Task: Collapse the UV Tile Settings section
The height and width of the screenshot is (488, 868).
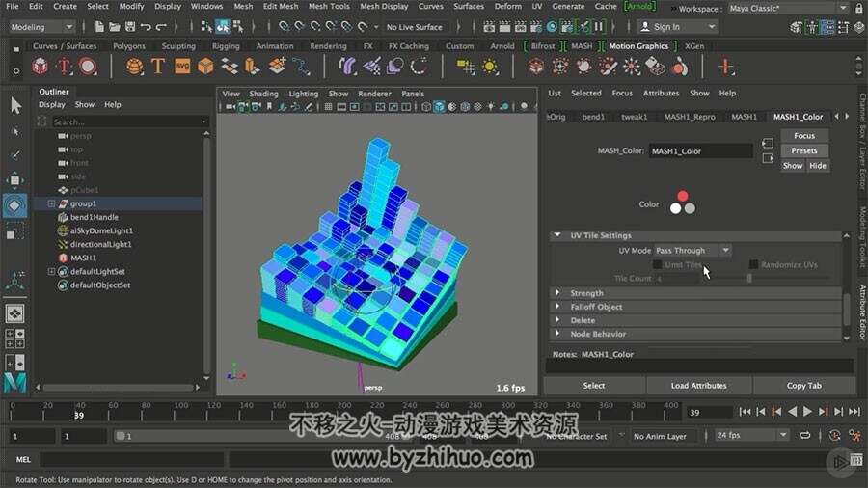Action: [x=557, y=235]
